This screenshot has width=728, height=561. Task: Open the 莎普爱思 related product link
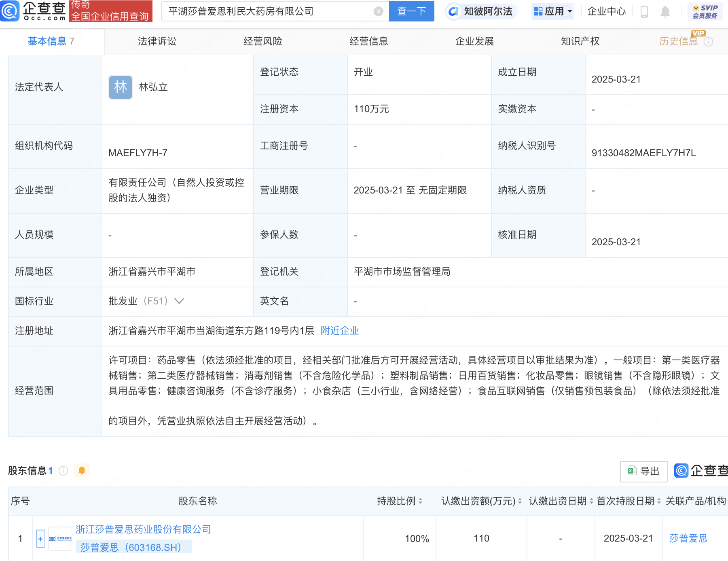(688, 538)
